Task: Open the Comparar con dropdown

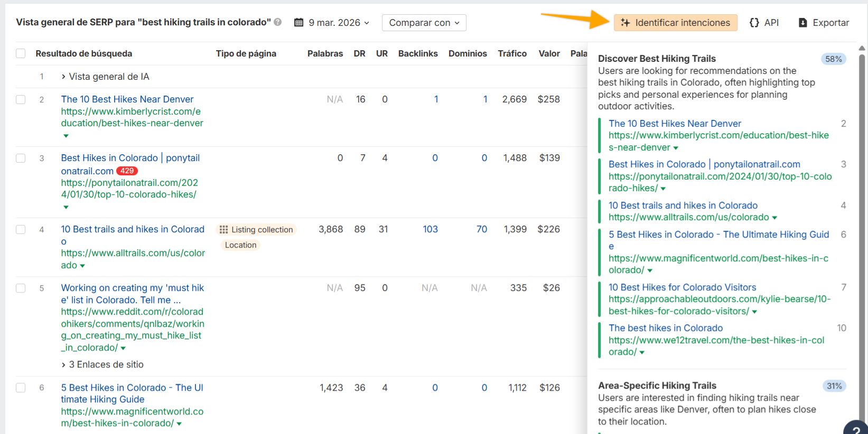Action: [424, 23]
